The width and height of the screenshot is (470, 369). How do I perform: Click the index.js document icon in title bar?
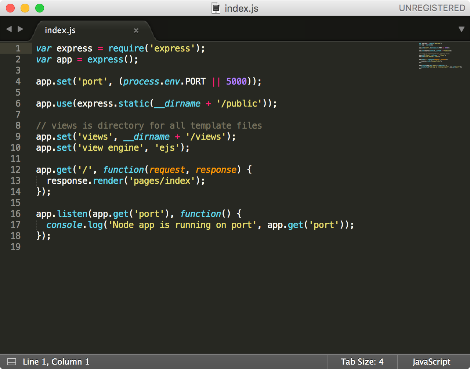pyautogui.click(x=216, y=8)
